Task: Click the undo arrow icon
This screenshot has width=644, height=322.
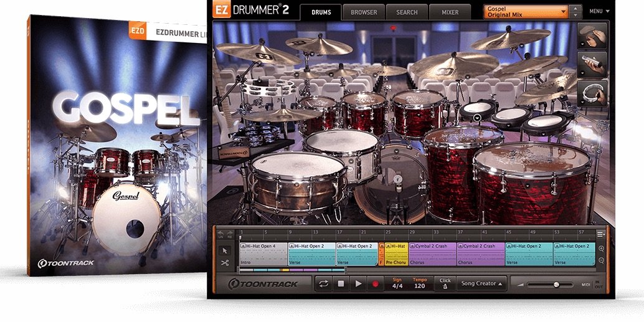Action: tap(219, 235)
